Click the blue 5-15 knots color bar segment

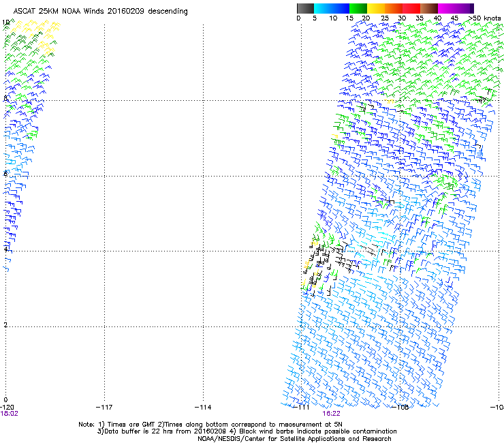tap(332, 8)
